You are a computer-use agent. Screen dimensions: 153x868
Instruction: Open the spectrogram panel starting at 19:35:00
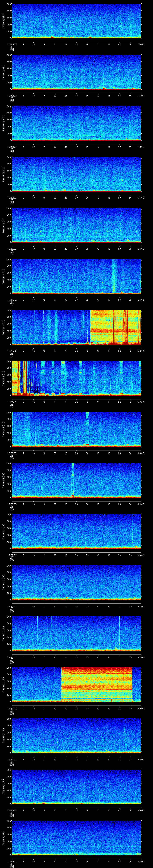coord(77,327)
